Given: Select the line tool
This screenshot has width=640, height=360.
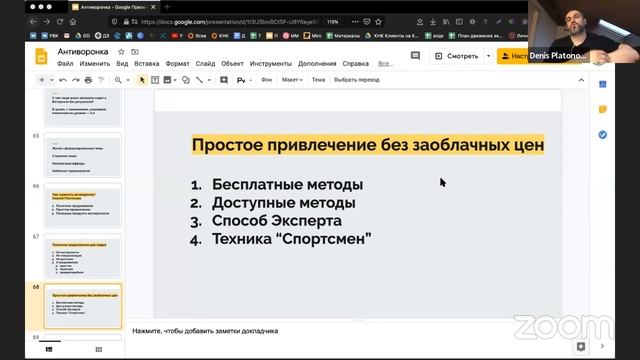Looking at the screenshot, I should point(199,80).
